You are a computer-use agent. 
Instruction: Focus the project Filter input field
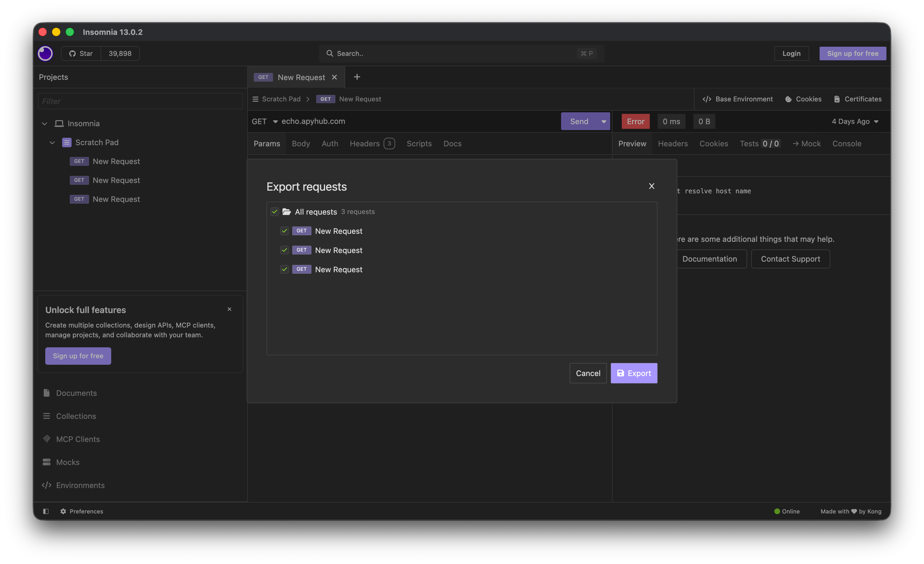click(x=140, y=101)
